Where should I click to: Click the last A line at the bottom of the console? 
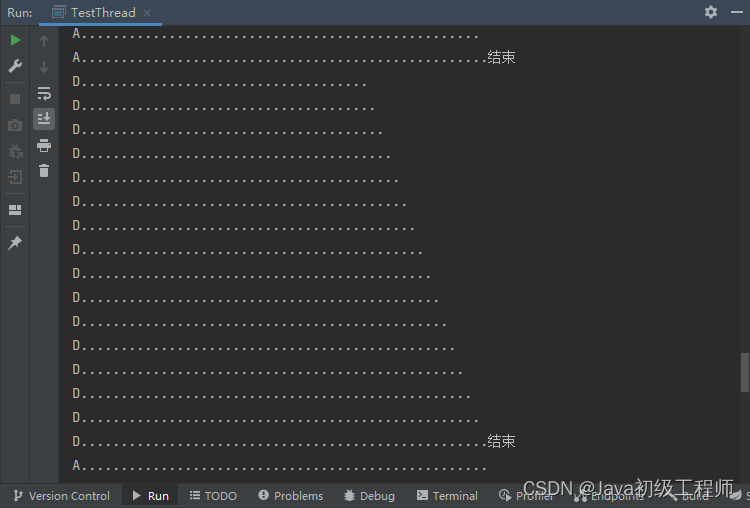point(279,465)
